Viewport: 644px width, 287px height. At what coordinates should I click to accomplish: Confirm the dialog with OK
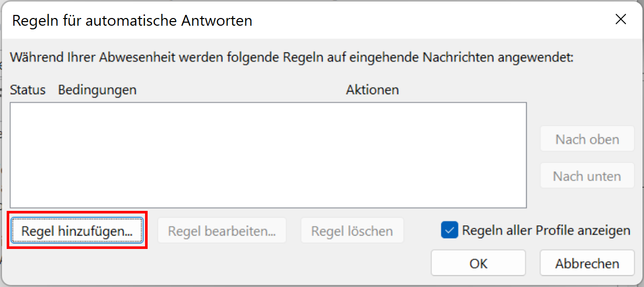coord(478,263)
